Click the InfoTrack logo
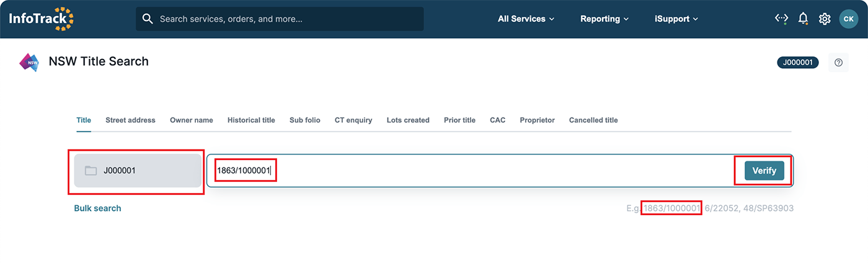The image size is (868, 263). pyautogui.click(x=42, y=19)
